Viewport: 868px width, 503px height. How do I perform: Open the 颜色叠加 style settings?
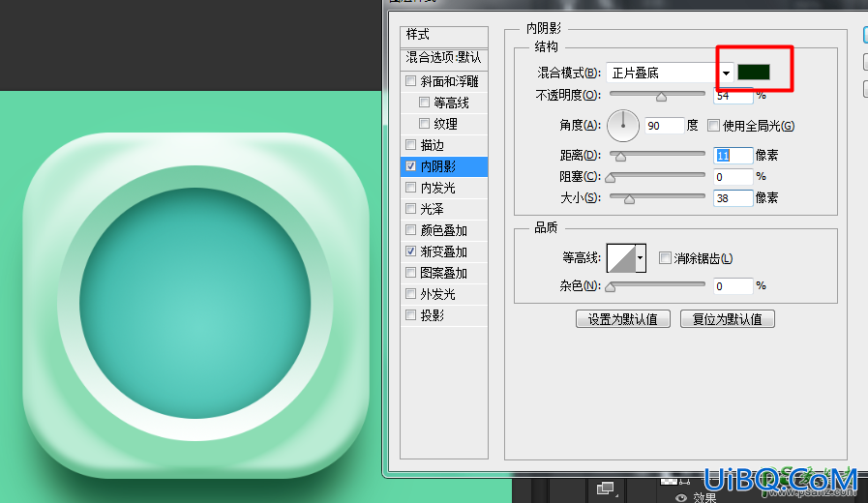444,230
